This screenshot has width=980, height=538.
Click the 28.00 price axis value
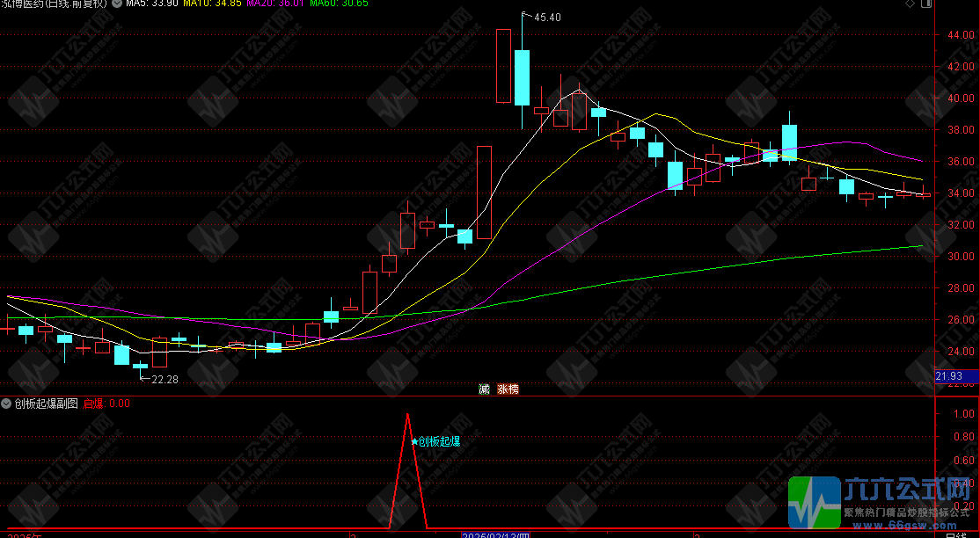(x=962, y=288)
